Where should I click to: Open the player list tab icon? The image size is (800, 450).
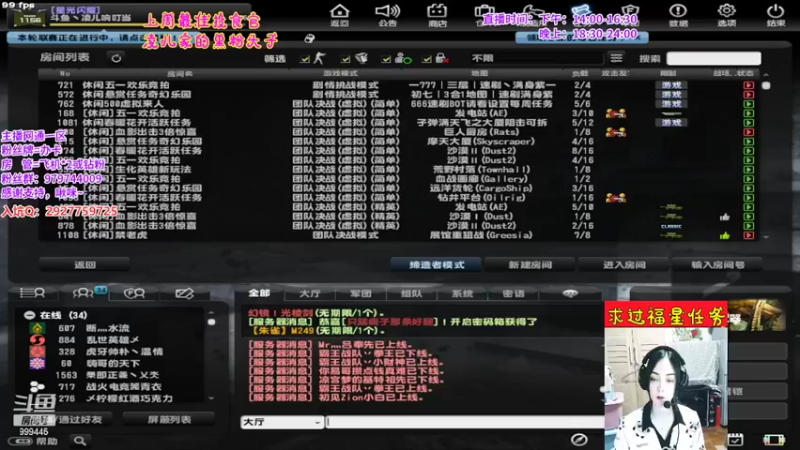tap(32, 293)
